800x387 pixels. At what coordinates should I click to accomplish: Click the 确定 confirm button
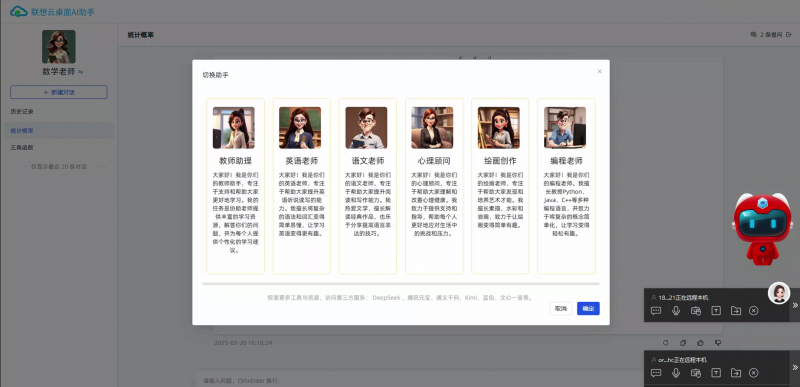click(x=588, y=308)
